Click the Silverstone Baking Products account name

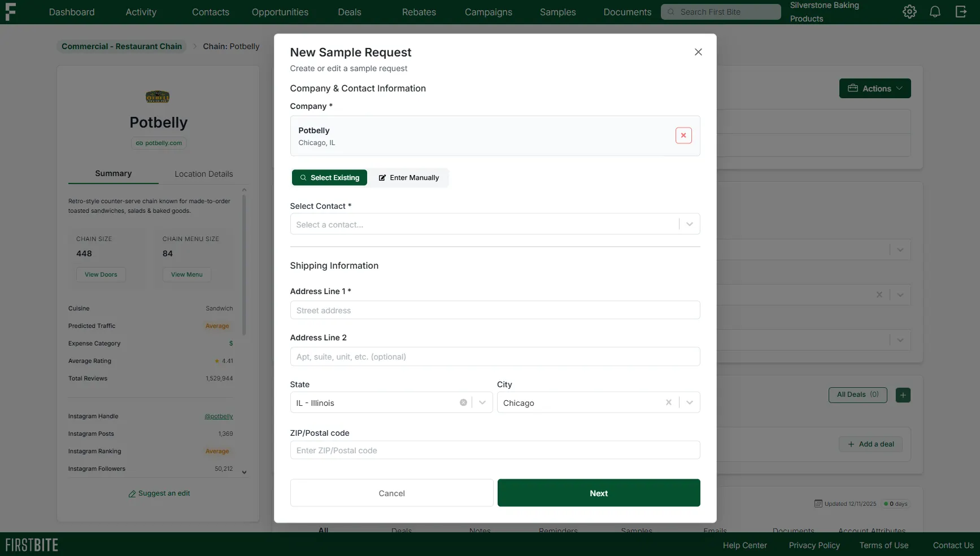[824, 12]
